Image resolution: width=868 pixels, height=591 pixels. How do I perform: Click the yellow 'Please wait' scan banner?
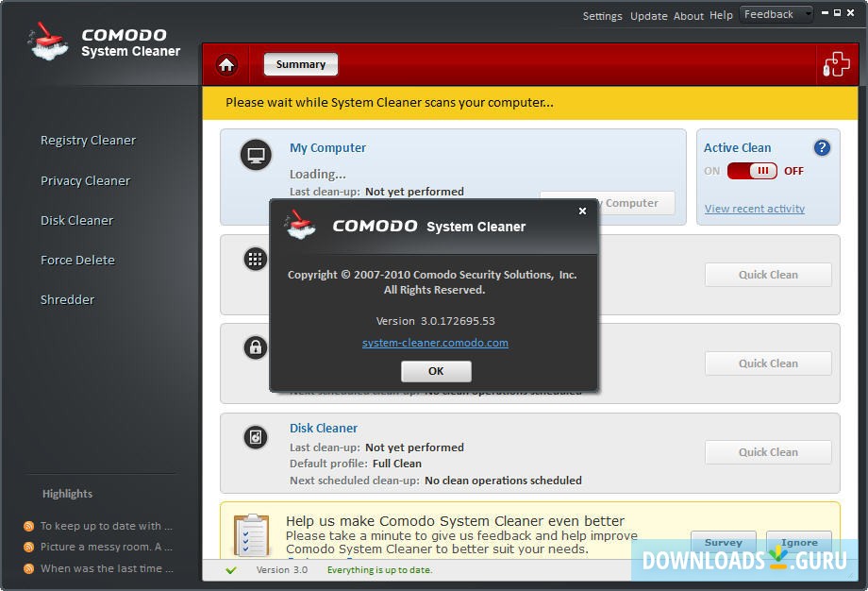[530, 103]
